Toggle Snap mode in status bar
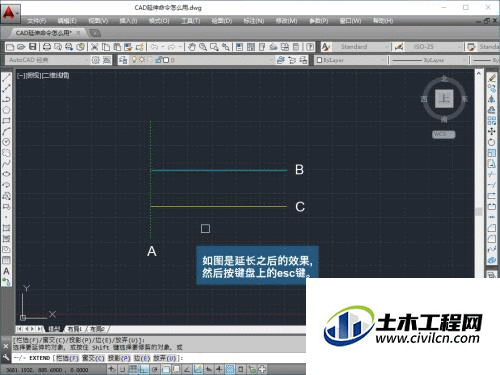The height and width of the screenshot is (375, 500). 122,369
